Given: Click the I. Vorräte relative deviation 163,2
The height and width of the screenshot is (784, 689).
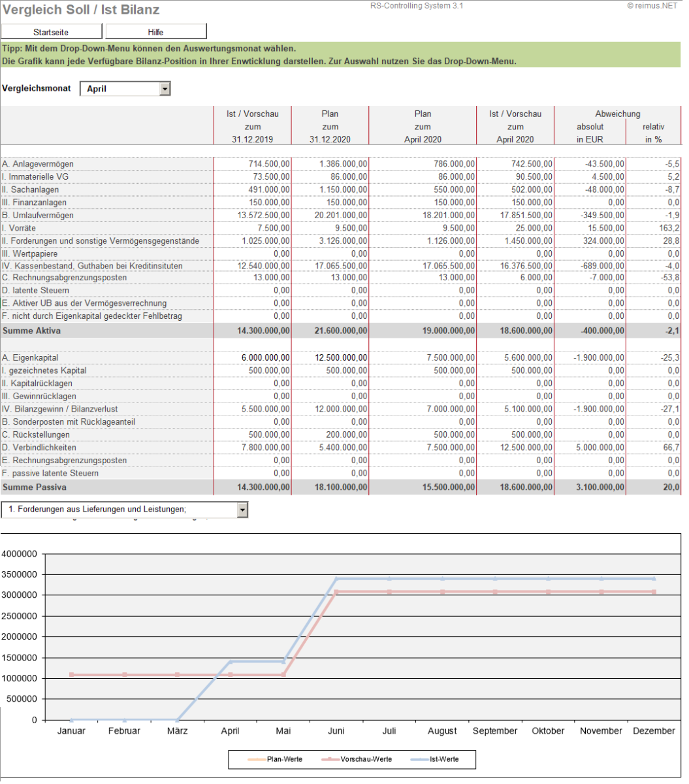Looking at the screenshot, I should pos(668,229).
